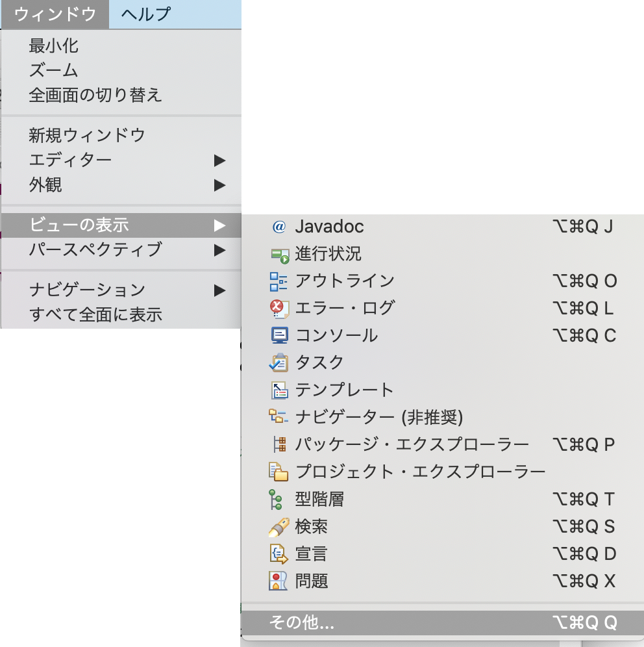This screenshot has height=647, width=644.
Task: Open the テンプレート view icon
Action: 279,390
